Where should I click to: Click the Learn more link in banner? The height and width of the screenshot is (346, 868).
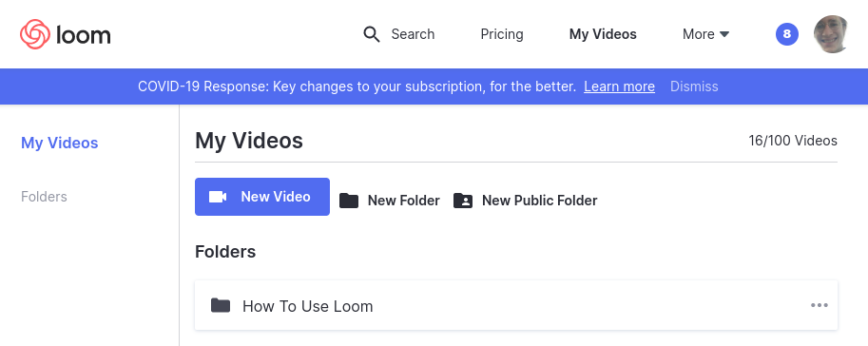(x=620, y=86)
